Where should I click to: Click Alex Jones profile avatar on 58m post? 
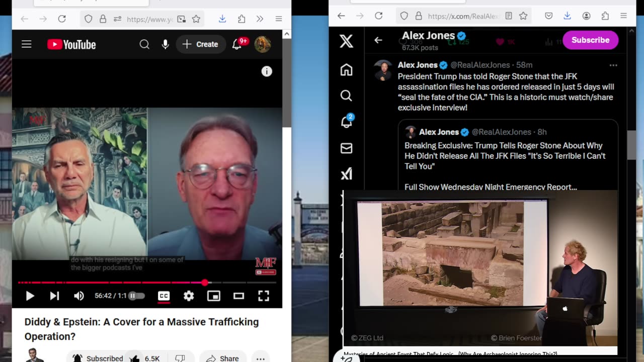383,70
